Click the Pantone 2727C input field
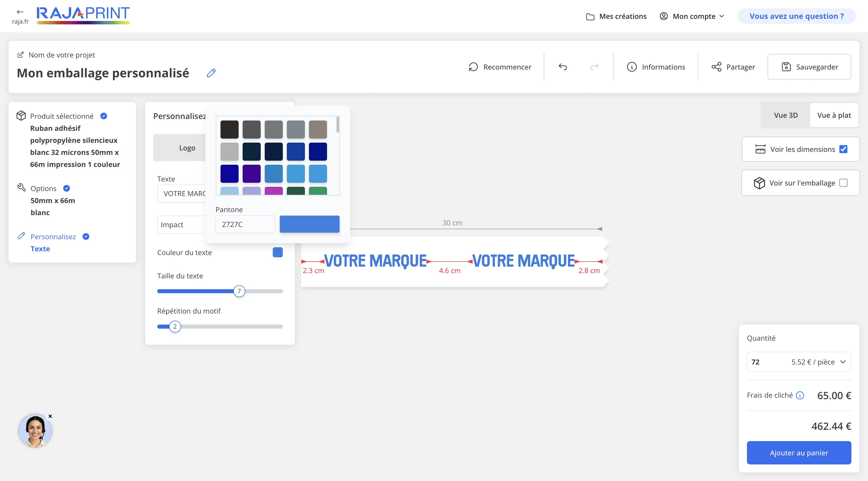The width and height of the screenshot is (868, 481). coord(245,224)
